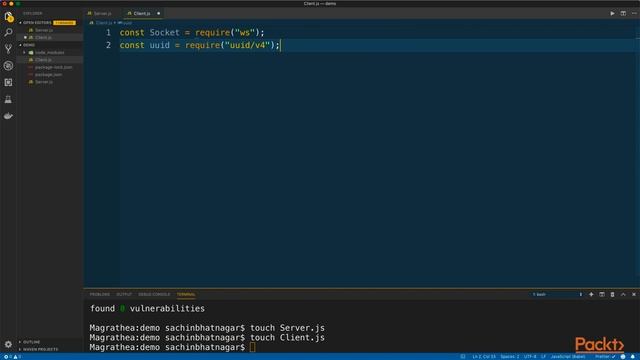Screen dimensions: 640x360
Task: Click the errors and warnings status indicator
Action: [x=12, y=357]
